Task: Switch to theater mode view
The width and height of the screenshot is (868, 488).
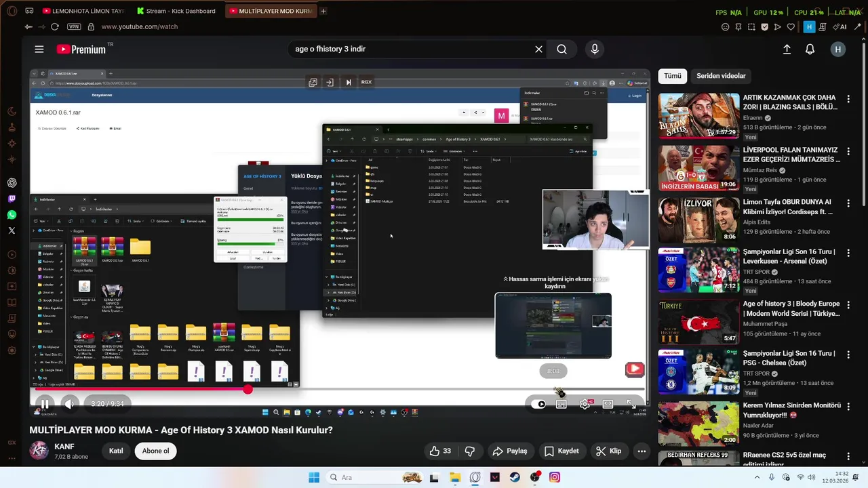Action: [x=608, y=404]
